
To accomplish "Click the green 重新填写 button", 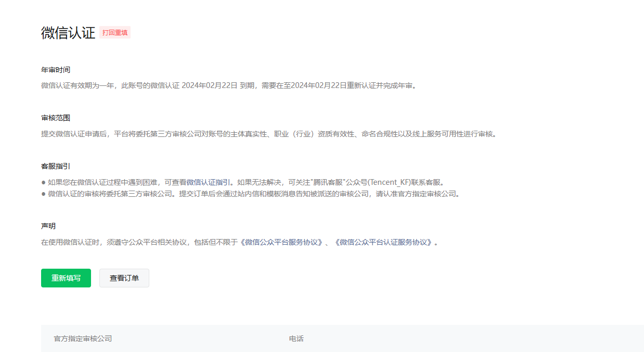I will click(66, 278).
